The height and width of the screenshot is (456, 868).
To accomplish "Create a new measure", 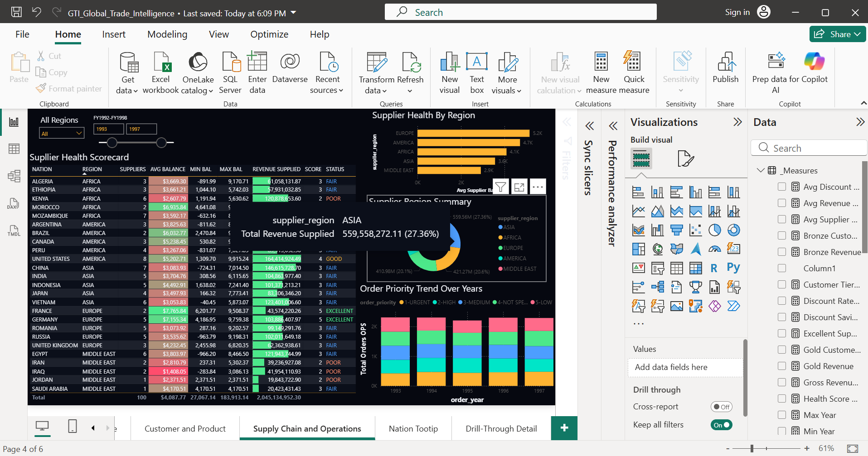I will 601,73.
